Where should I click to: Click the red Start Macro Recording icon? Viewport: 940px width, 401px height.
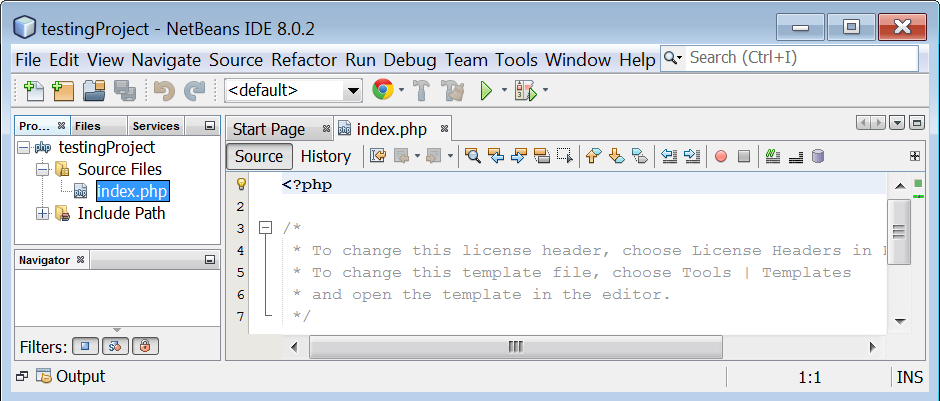click(721, 156)
